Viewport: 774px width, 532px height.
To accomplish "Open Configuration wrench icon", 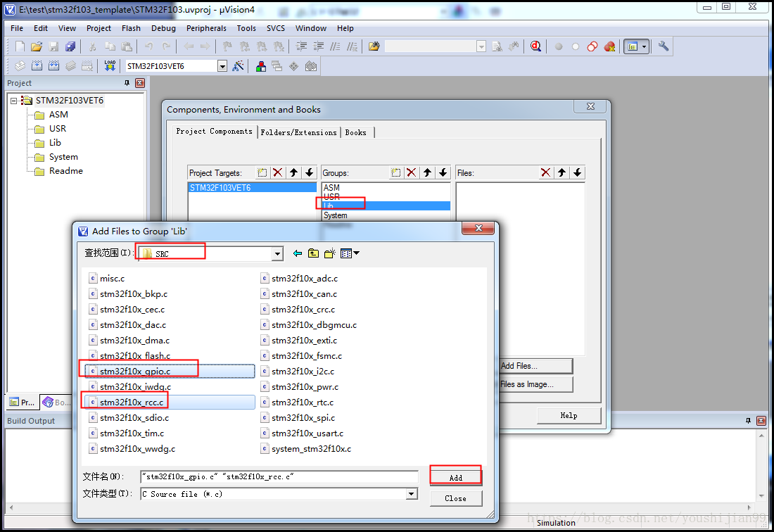I will [664, 46].
